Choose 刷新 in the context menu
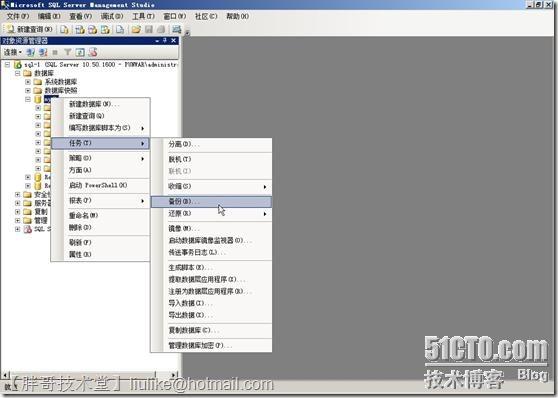The image size is (558, 398). pos(100,242)
